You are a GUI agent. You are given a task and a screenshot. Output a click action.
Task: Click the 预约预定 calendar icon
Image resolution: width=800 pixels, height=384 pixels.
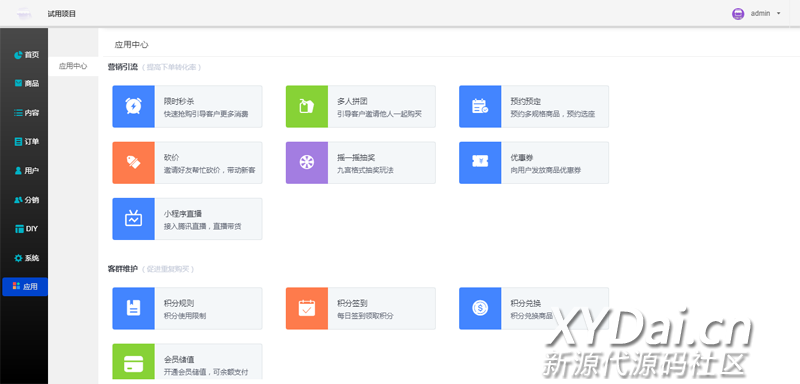click(x=480, y=106)
